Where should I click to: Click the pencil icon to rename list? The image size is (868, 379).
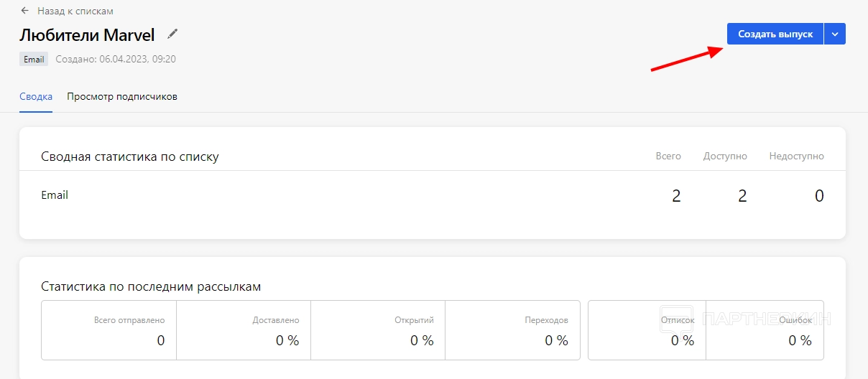tap(172, 34)
